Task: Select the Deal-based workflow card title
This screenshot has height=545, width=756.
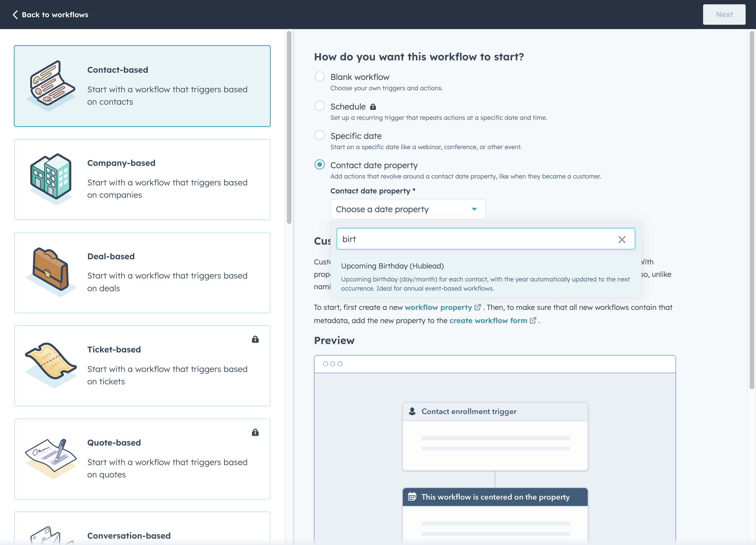Action: [111, 256]
